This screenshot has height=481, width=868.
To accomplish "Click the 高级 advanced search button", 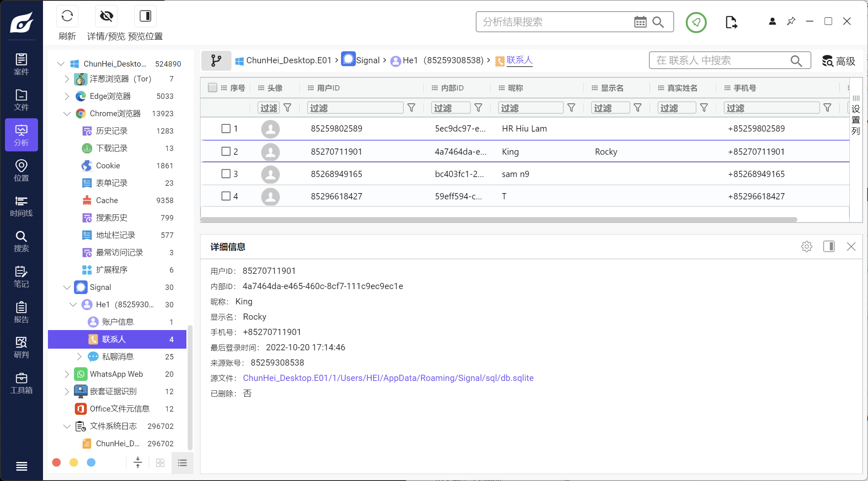I will coord(839,61).
